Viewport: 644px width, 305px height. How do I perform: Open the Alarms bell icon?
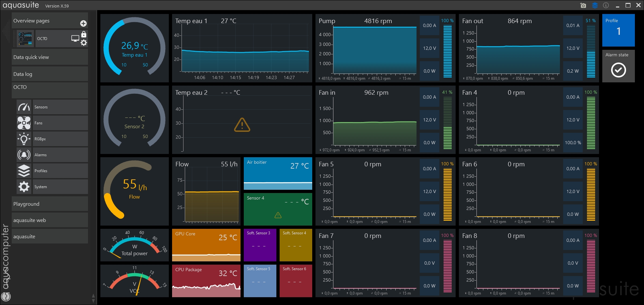coord(24,155)
